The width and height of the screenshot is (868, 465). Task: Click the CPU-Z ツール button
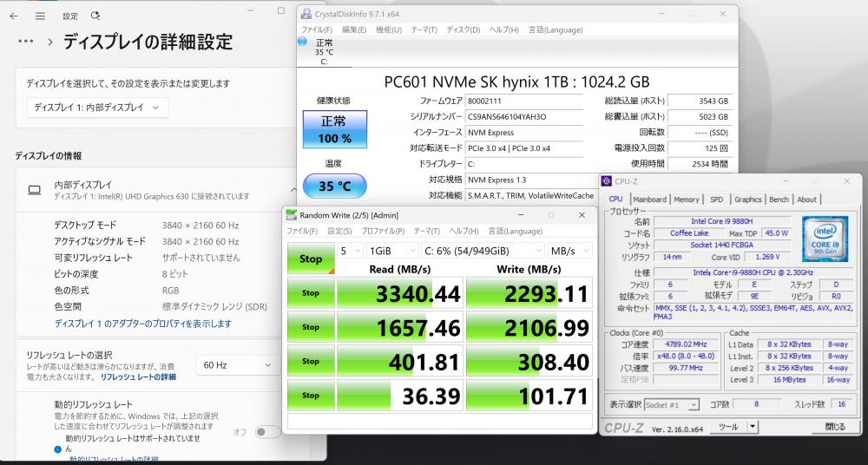tap(728, 426)
